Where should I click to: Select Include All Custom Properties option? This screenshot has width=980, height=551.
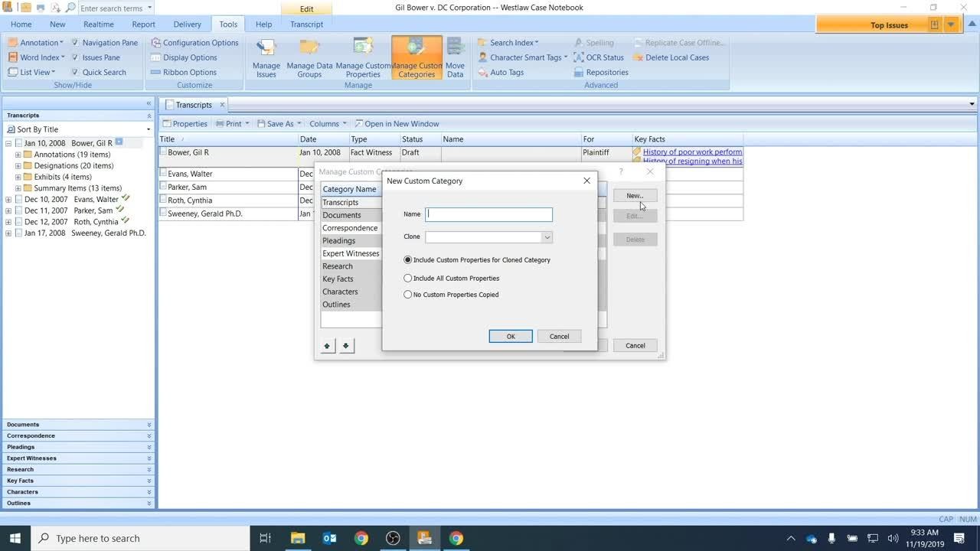[x=408, y=279]
